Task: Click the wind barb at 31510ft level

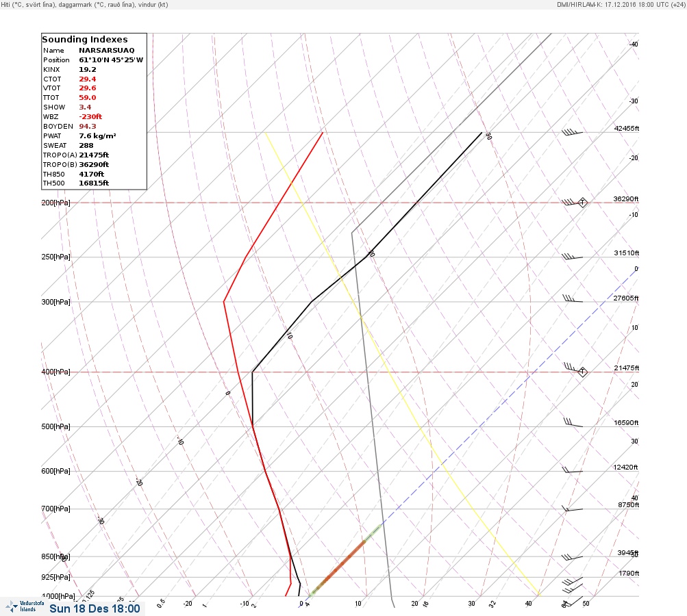Action: [572, 257]
